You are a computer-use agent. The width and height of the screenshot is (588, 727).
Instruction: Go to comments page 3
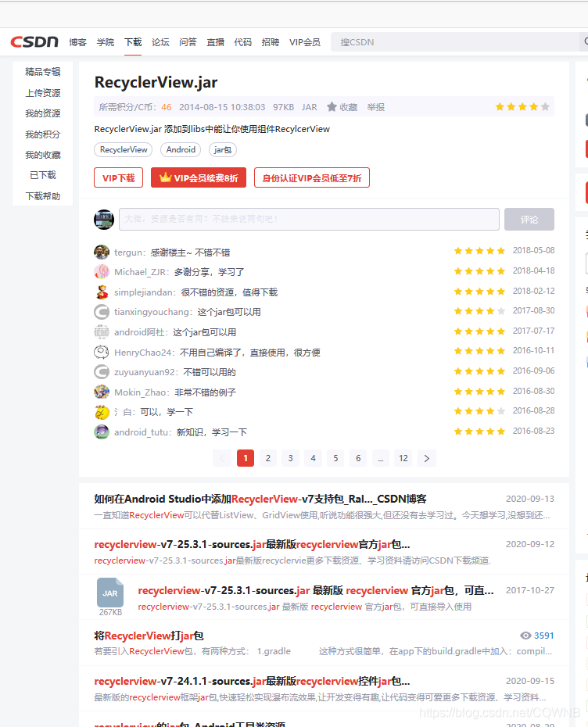[x=290, y=459]
